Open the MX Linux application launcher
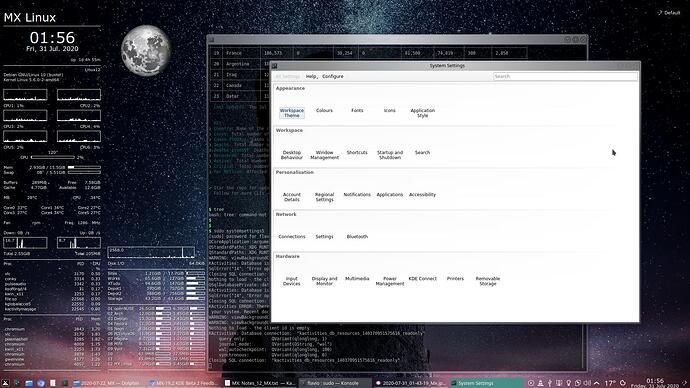 (5, 383)
